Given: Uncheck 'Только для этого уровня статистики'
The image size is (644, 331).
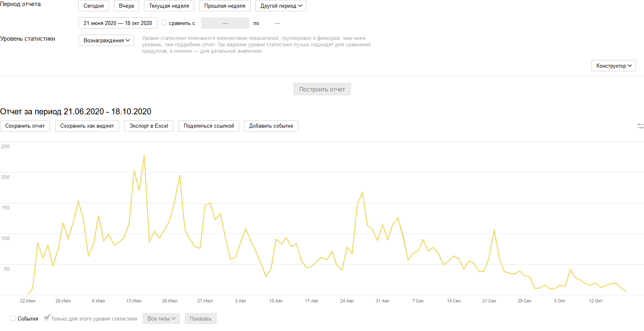Looking at the screenshot, I should point(47,318).
